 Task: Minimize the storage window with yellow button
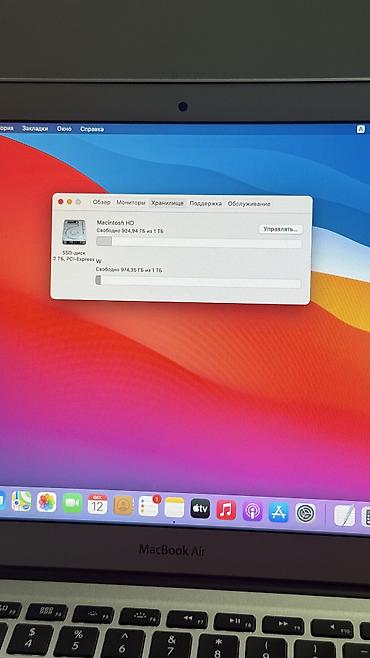click(x=69, y=202)
